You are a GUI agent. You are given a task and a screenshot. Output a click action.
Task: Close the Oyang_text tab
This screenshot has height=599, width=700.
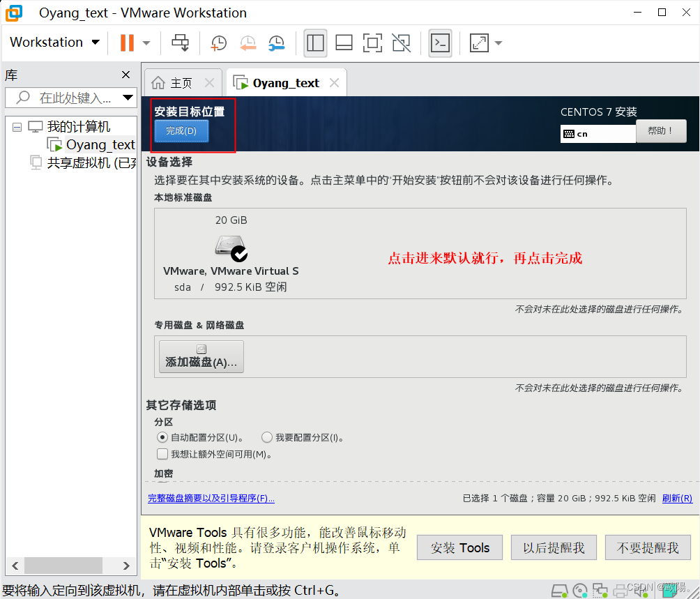tap(335, 82)
